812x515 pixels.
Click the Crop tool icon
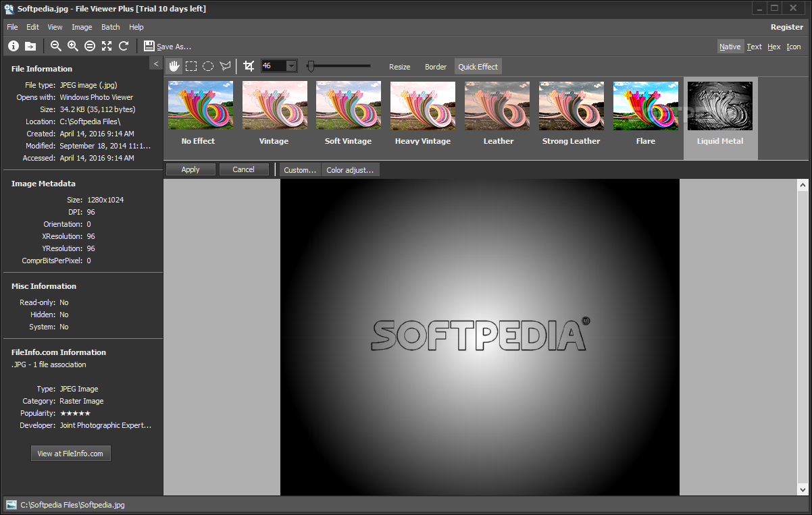coord(249,66)
